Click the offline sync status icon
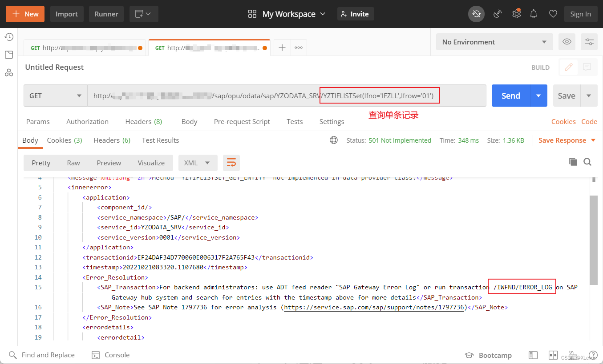The width and height of the screenshot is (603, 364). pyautogui.click(x=477, y=14)
